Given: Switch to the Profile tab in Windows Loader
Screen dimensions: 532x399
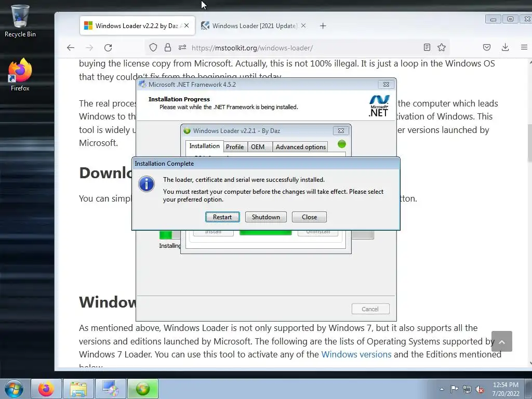Looking at the screenshot, I should tap(235, 147).
